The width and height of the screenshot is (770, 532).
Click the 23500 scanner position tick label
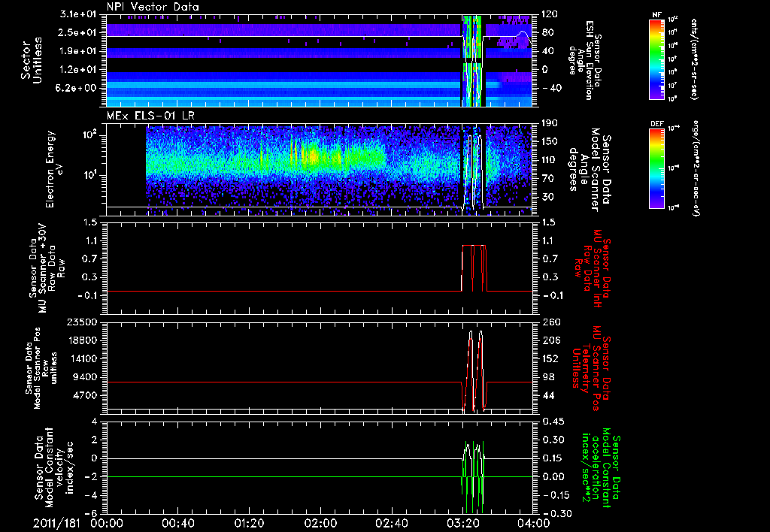coord(81,322)
